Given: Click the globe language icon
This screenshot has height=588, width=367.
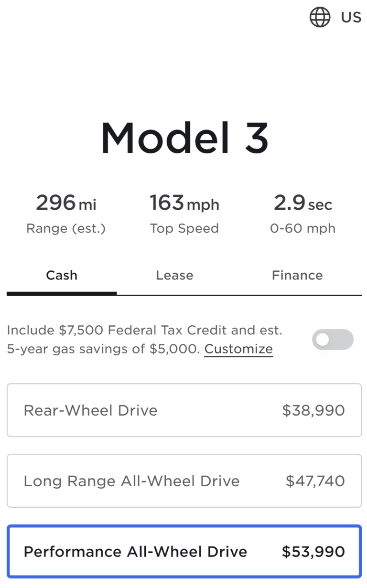Looking at the screenshot, I should [320, 18].
